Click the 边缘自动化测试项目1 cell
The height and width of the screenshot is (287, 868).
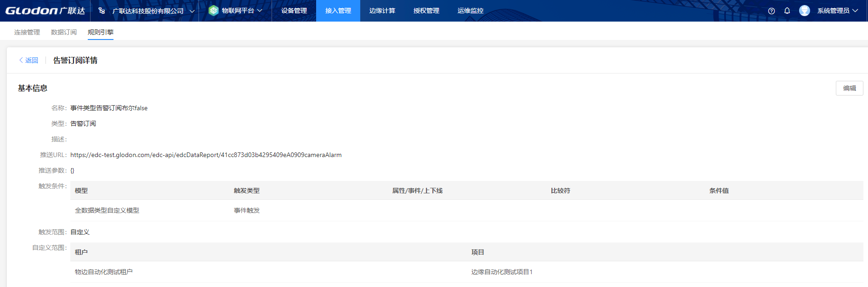tap(502, 272)
